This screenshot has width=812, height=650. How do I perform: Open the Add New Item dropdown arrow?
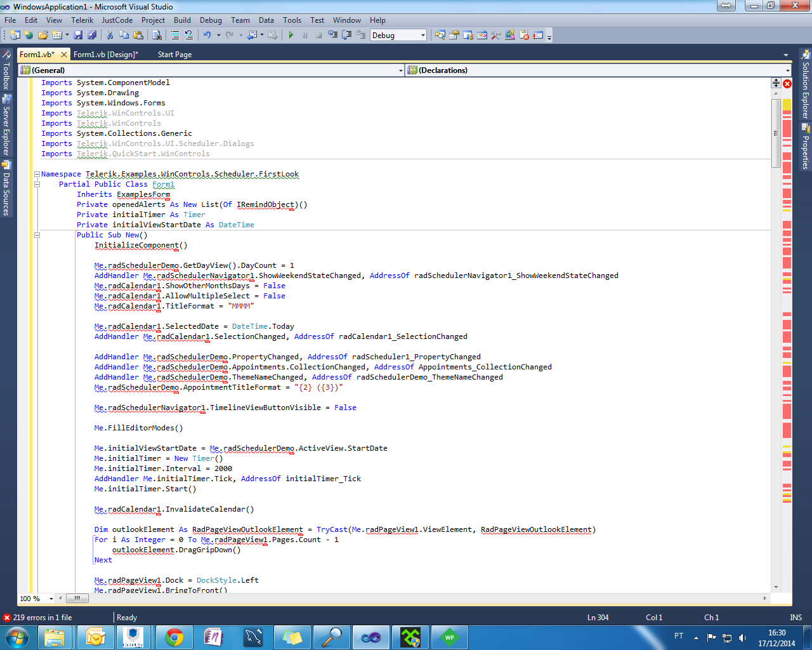(x=67, y=36)
